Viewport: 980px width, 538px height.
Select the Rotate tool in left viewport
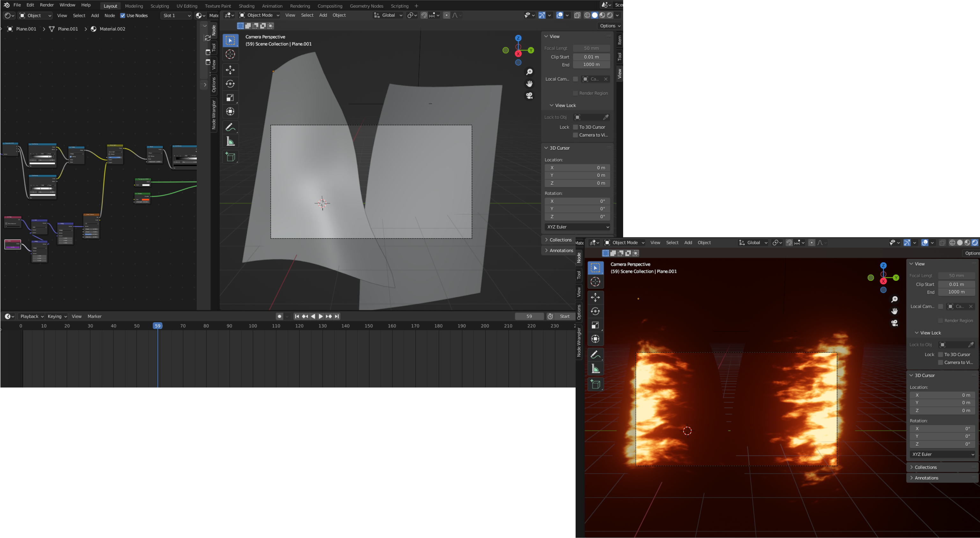point(230,84)
